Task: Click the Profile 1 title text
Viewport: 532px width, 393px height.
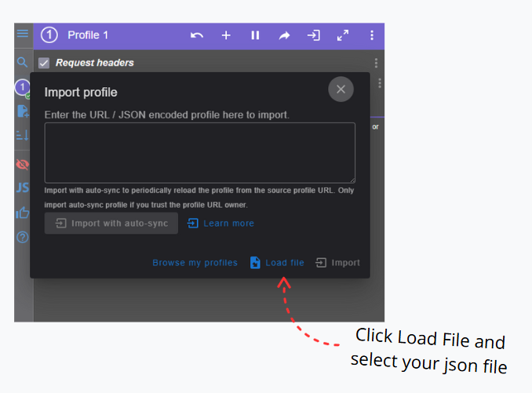Action: (88, 35)
